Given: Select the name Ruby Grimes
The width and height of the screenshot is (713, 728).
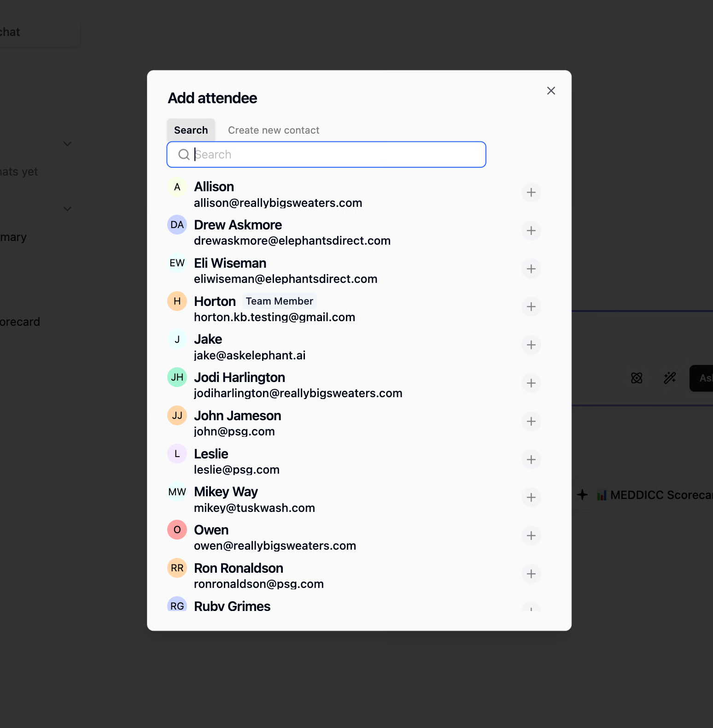Looking at the screenshot, I should pos(232,606).
